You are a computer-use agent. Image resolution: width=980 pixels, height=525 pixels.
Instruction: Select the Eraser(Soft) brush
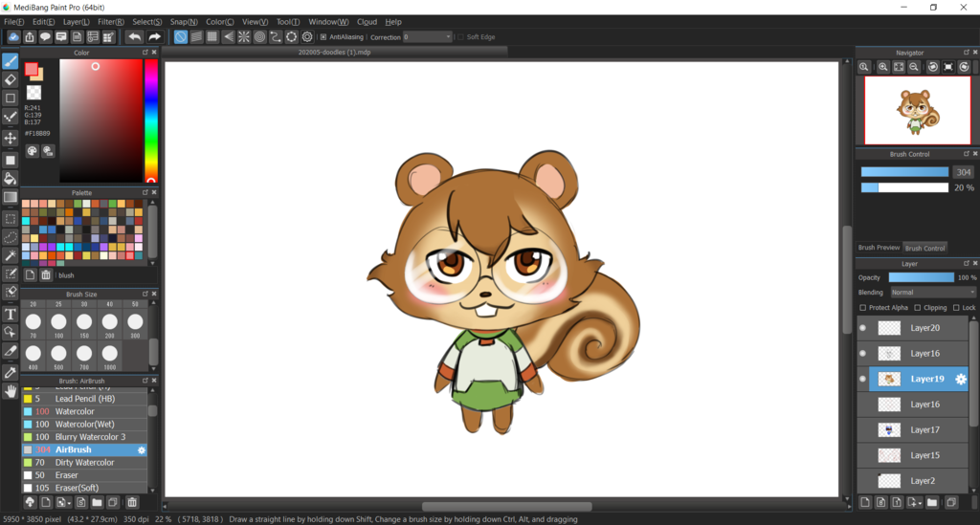click(84, 488)
